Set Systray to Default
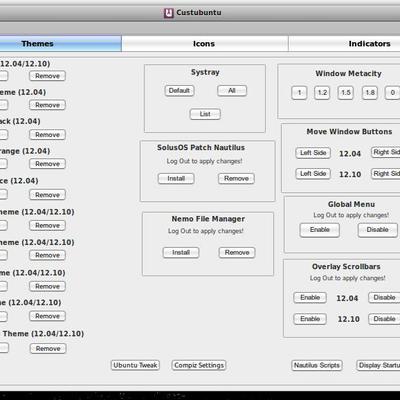This screenshot has width=400, height=400. point(179,91)
